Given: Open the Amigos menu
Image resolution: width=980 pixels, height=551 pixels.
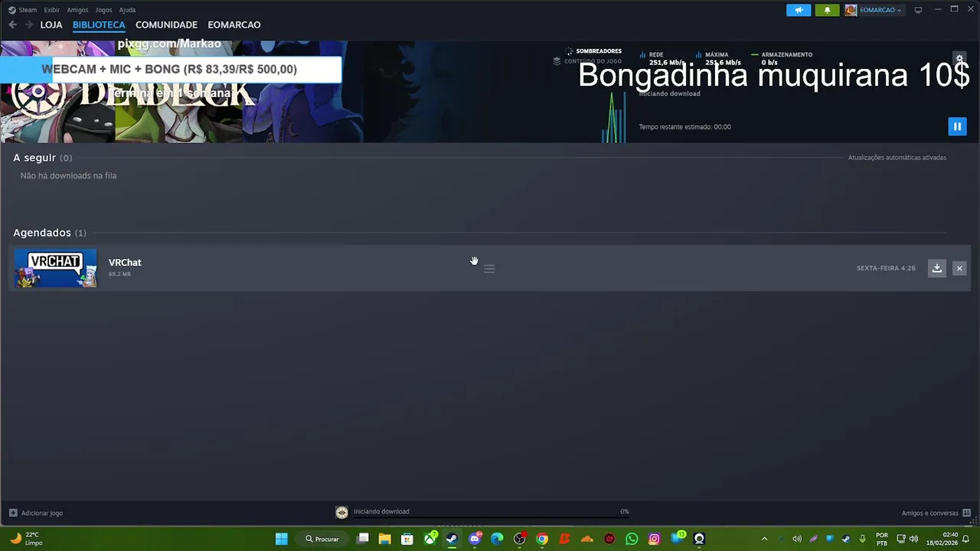Looking at the screenshot, I should tap(77, 10).
